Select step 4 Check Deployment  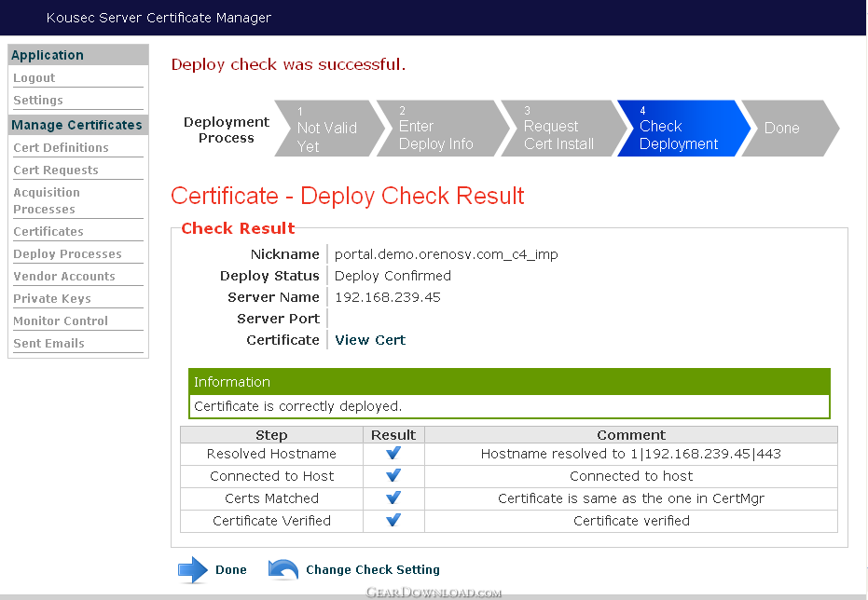click(x=683, y=129)
